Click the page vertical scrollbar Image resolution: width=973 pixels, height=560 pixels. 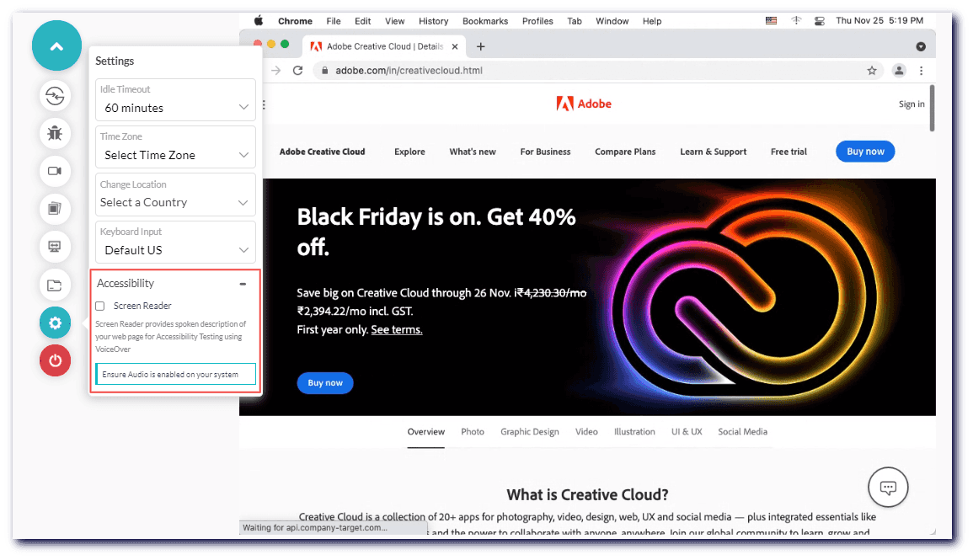coord(932,109)
